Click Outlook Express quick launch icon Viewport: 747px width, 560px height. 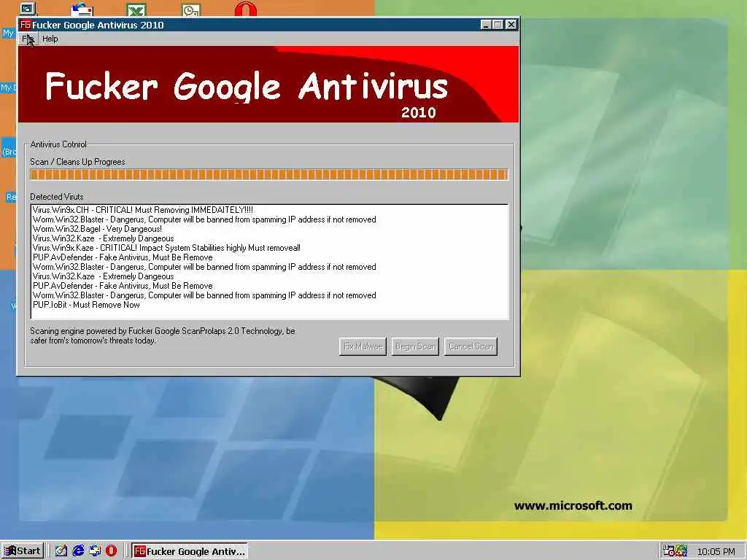click(95, 551)
